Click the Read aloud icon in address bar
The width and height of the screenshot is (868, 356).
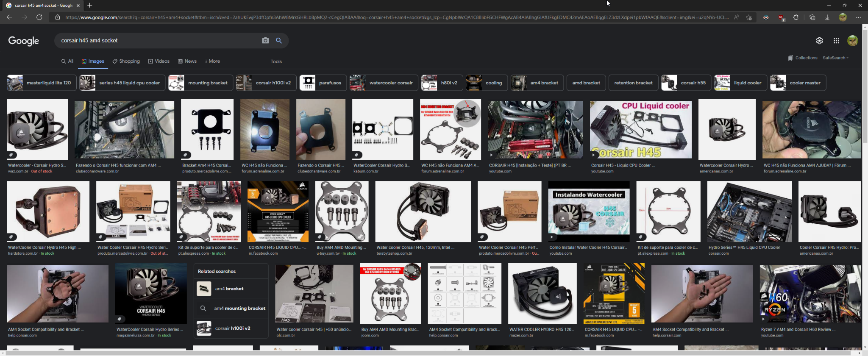coord(737,17)
